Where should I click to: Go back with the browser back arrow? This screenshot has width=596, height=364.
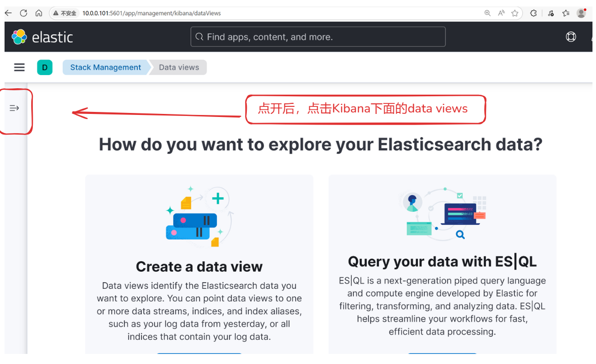click(x=8, y=13)
